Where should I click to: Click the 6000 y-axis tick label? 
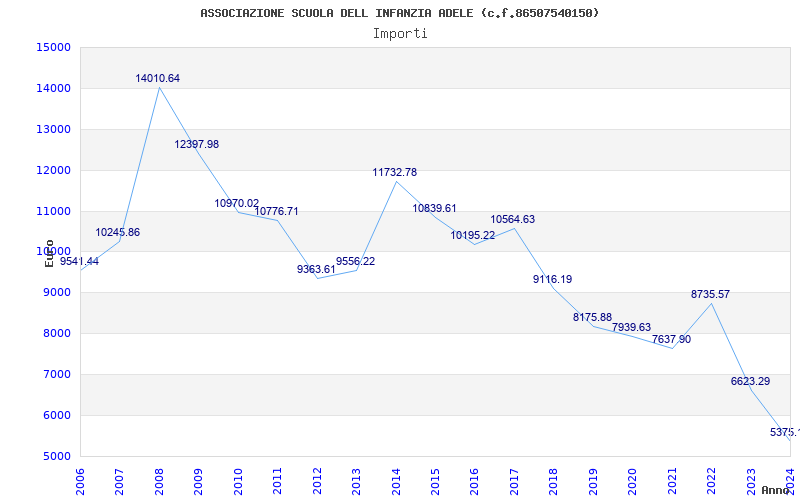coord(56,415)
